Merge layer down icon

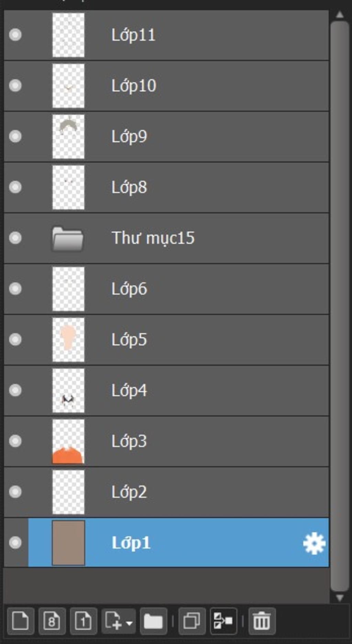pyautogui.click(x=223, y=621)
